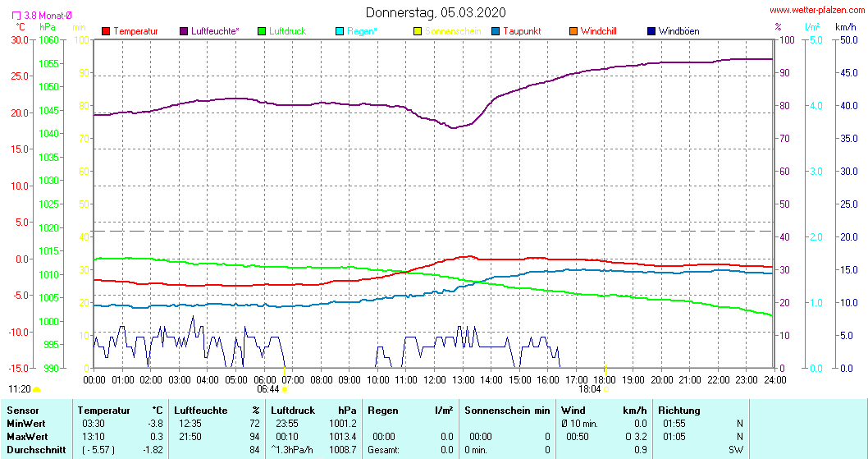Click the yellow Sonnenschein legend swatch

[418, 31]
